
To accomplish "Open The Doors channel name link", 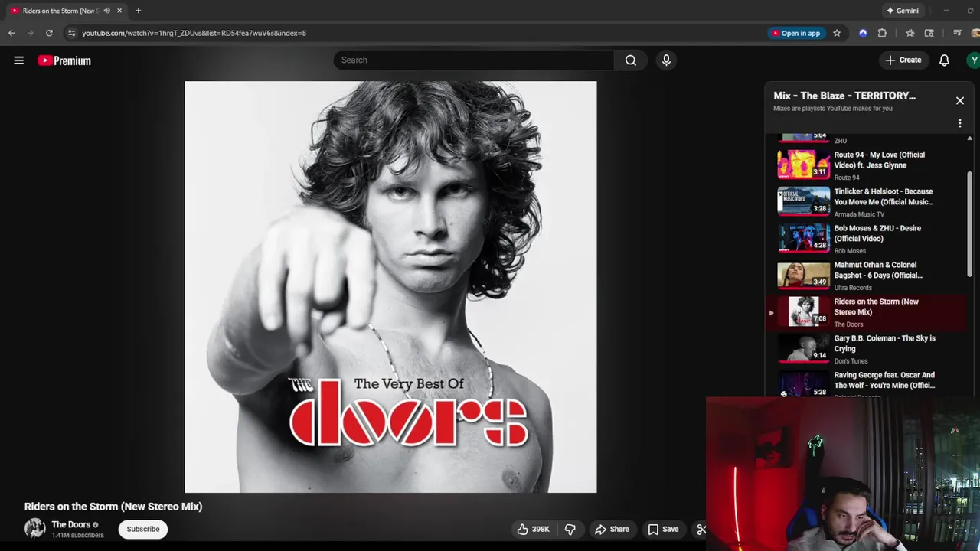I will tap(70, 524).
